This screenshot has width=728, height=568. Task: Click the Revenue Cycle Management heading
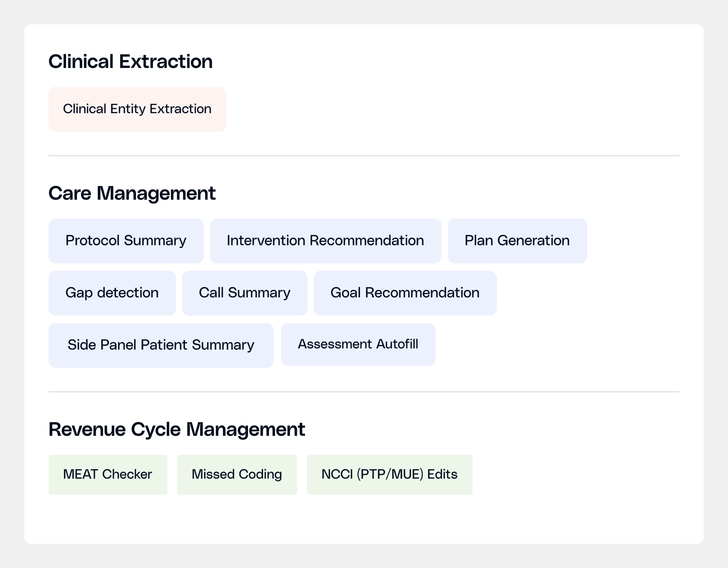[177, 429]
